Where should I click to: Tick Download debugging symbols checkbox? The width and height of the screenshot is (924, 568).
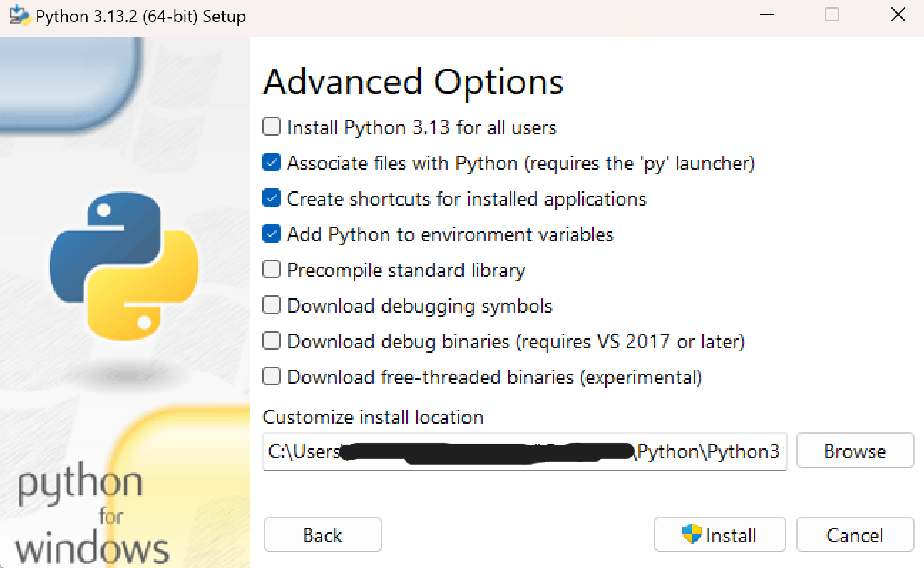point(272,305)
